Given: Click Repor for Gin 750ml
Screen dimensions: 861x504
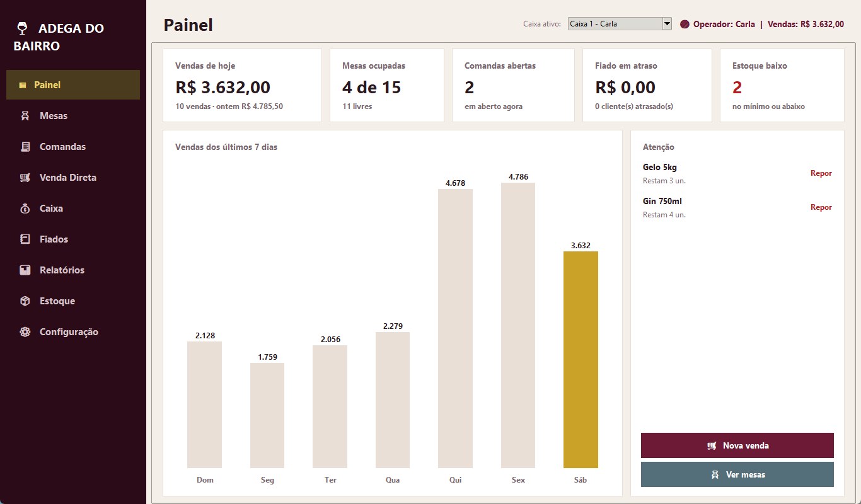Looking at the screenshot, I should (821, 207).
